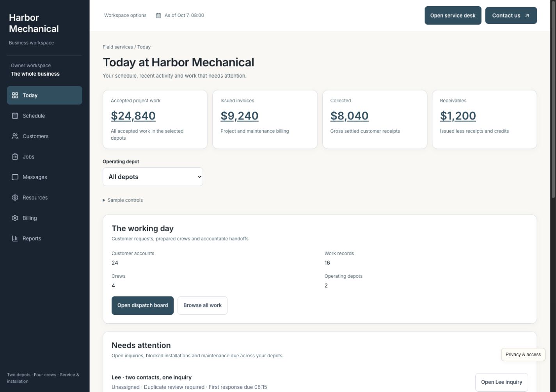
Task: Open Customers in the sidebar
Action: click(44, 136)
